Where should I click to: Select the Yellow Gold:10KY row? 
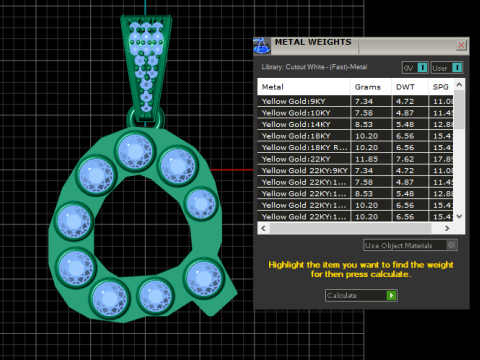(x=355, y=113)
